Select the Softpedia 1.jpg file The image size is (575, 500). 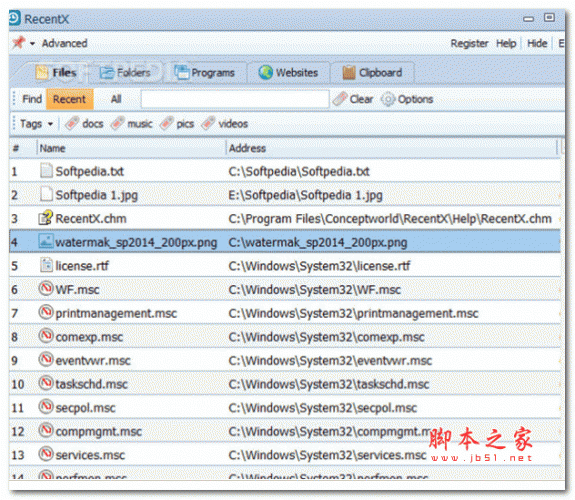97,195
